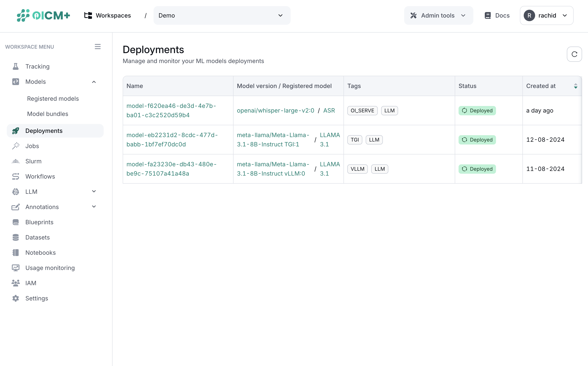This screenshot has width=588, height=366.
Task: Go to Registered models
Action: 53,98
